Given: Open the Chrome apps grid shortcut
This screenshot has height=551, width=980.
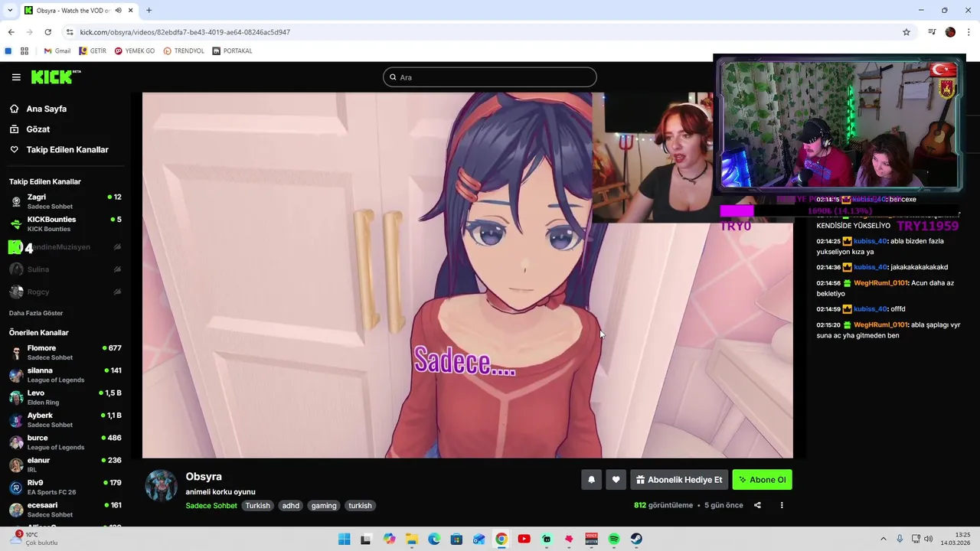Looking at the screenshot, I should click(24, 51).
